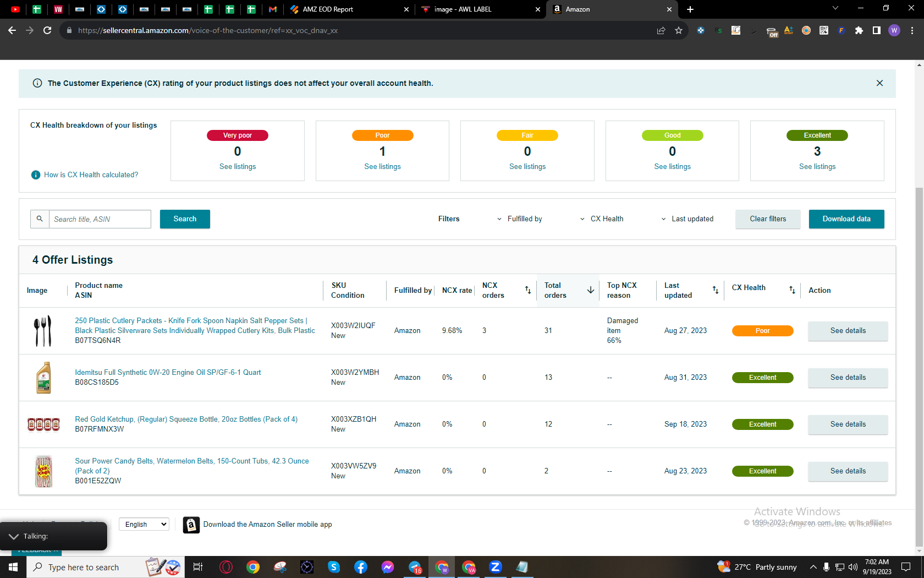This screenshot has width=924, height=578.
Task: See details for Sour Power Candy Belts
Action: (848, 471)
